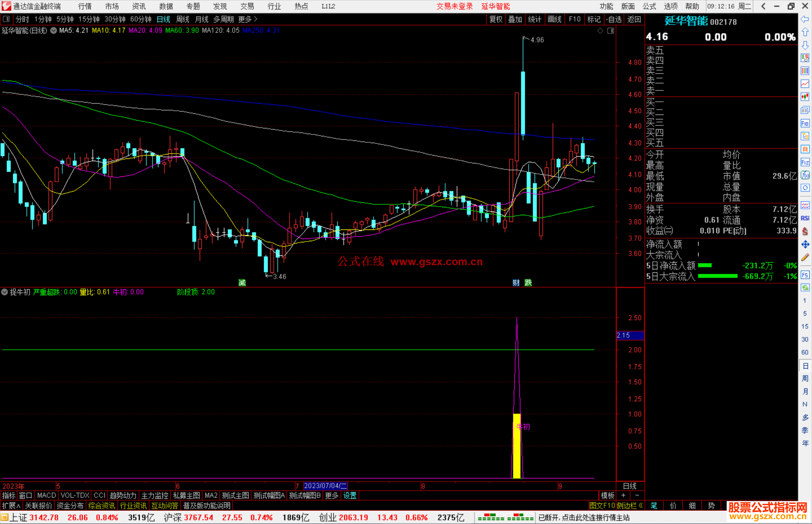812x524 pixels.
Task: Toggle the panel icon left of 分时
Action: click(x=6, y=19)
